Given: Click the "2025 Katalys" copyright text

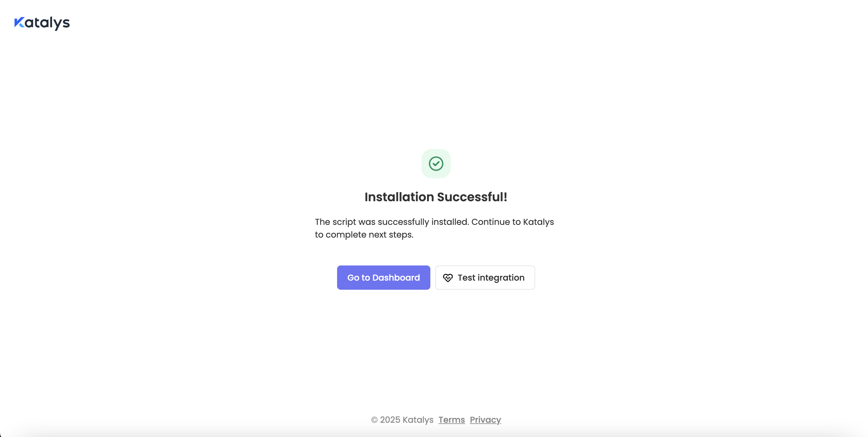Looking at the screenshot, I should point(406,420).
